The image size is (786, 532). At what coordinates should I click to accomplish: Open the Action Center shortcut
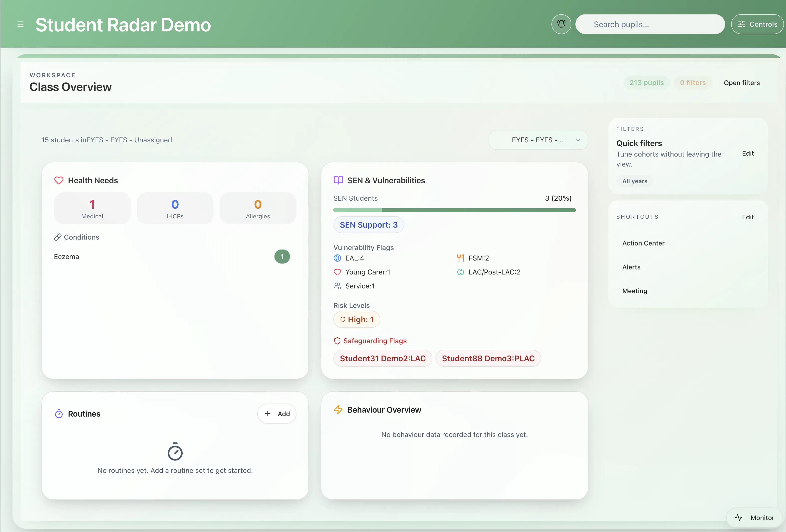643,243
